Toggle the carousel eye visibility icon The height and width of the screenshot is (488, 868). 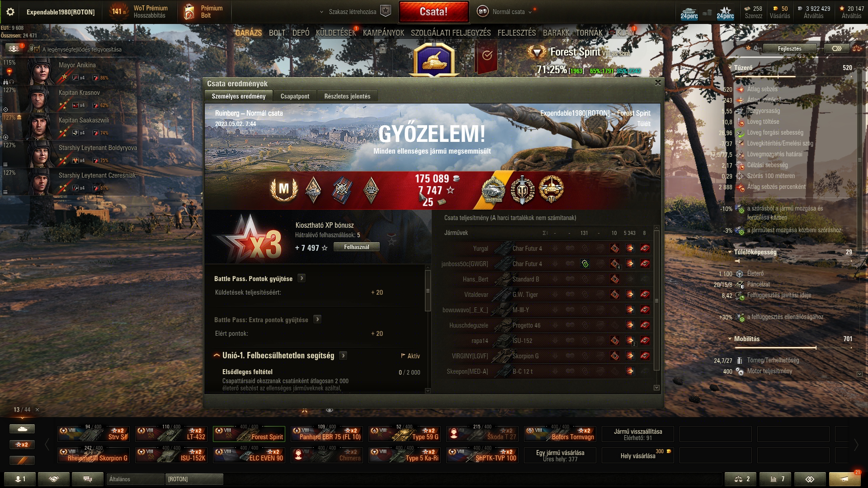(330, 410)
